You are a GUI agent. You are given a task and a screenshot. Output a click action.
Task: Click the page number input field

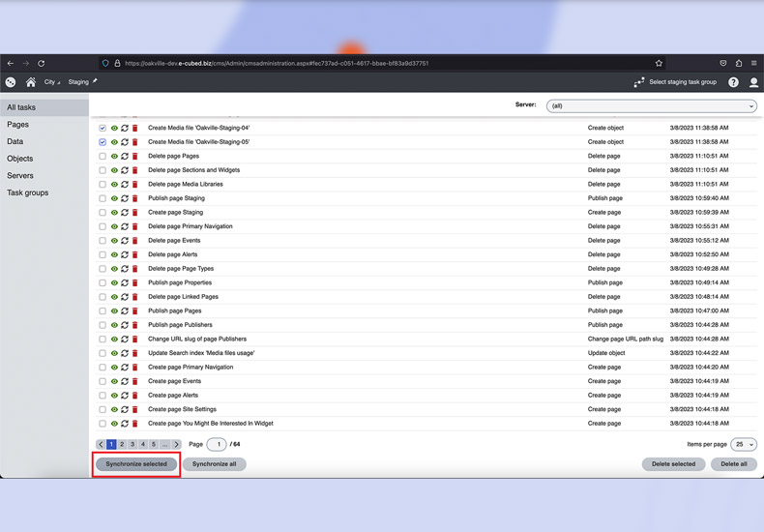pyautogui.click(x=217, y=444)
